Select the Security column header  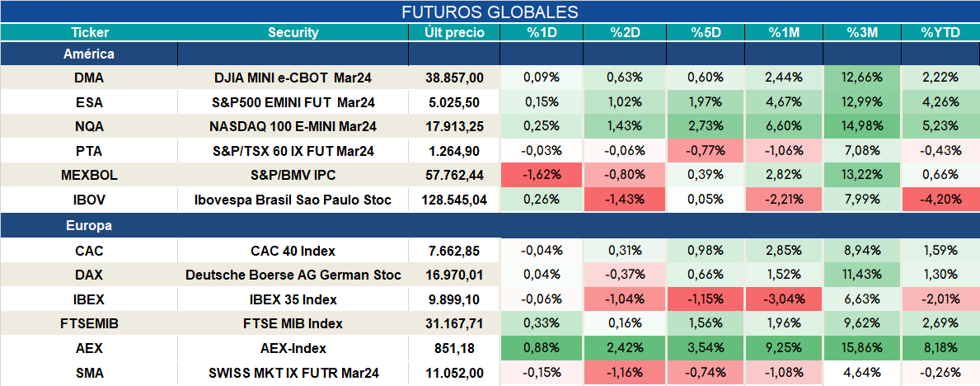tap(293, 33)
